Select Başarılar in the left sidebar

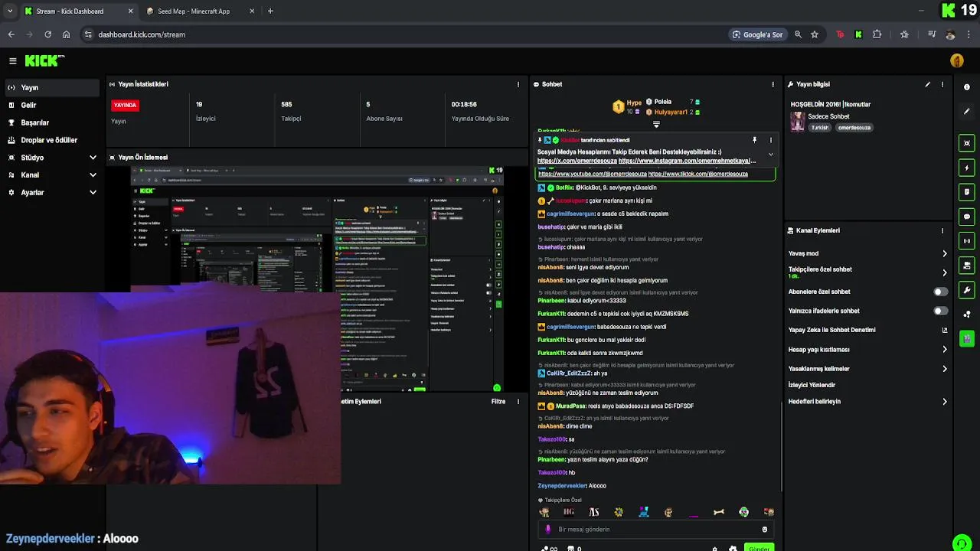pos(51,122)
